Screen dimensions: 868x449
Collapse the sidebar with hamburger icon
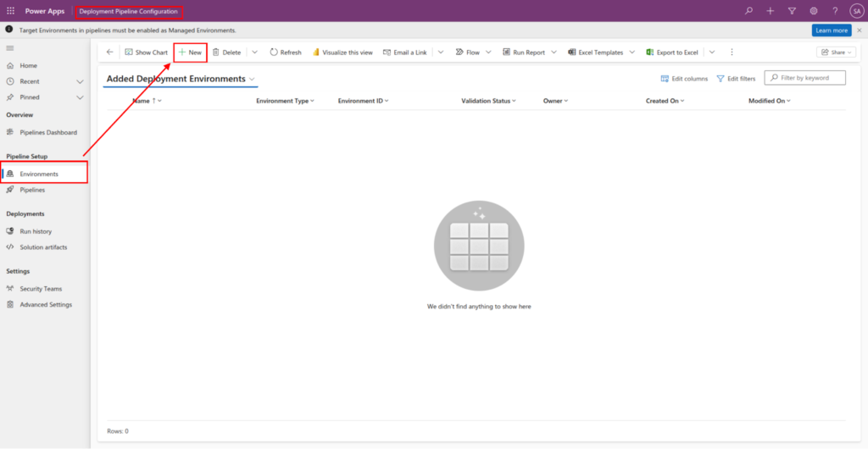pos(10,49)
